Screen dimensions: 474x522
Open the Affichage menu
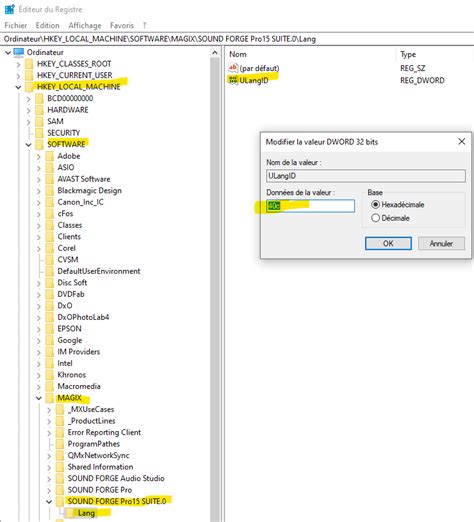(85, 25)
